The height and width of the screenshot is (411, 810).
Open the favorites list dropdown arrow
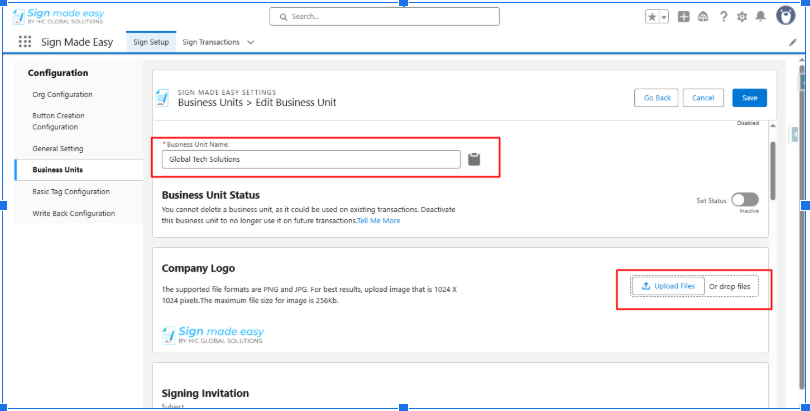(664, 17)
